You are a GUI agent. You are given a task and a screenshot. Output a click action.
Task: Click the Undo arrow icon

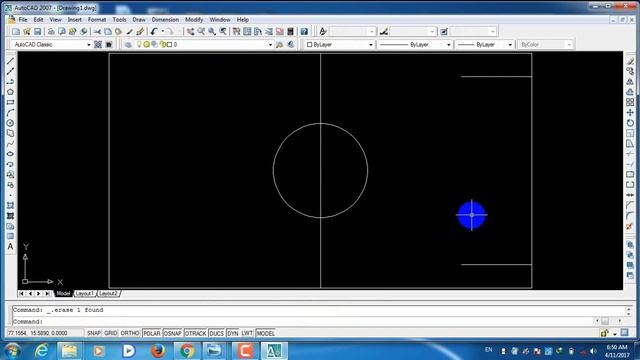(154, 31)
